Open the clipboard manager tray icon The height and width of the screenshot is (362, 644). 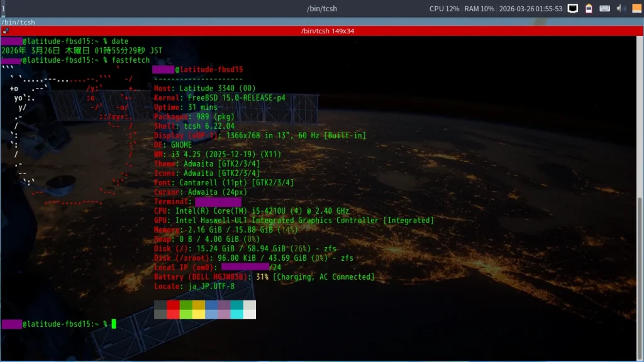(589, 9)
